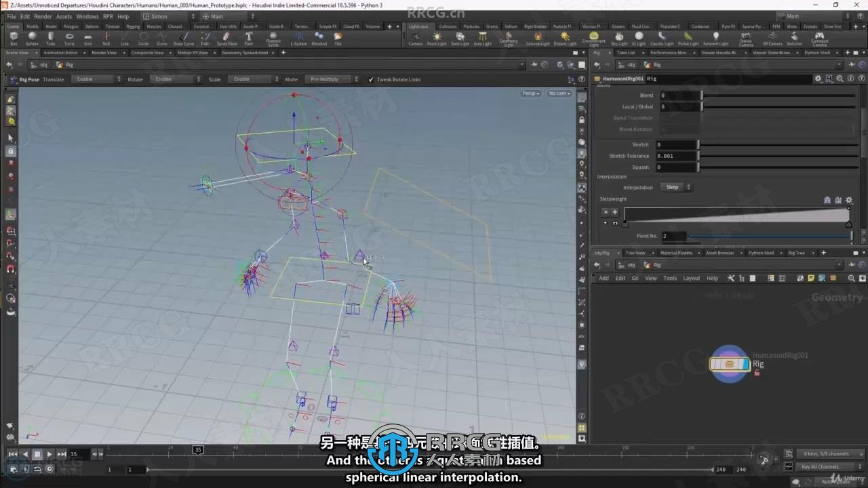The image size is (868, 488).
Task: Click the Slerpweight ramp gear icon
Action: (x=848, y=200)
